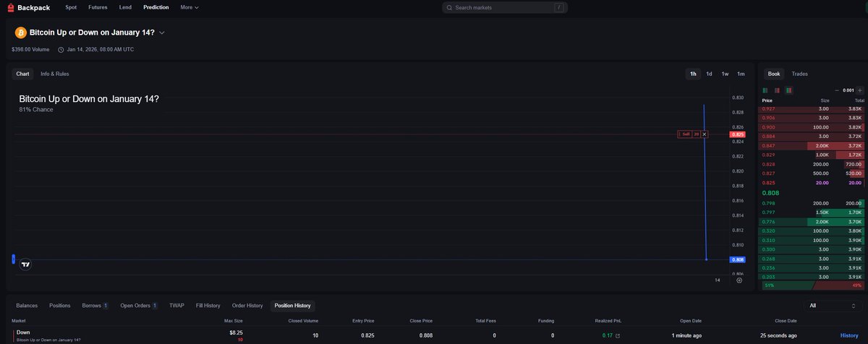Click the 51% bid ratio bar
The image size is (868, 344).
coord(787,285)
